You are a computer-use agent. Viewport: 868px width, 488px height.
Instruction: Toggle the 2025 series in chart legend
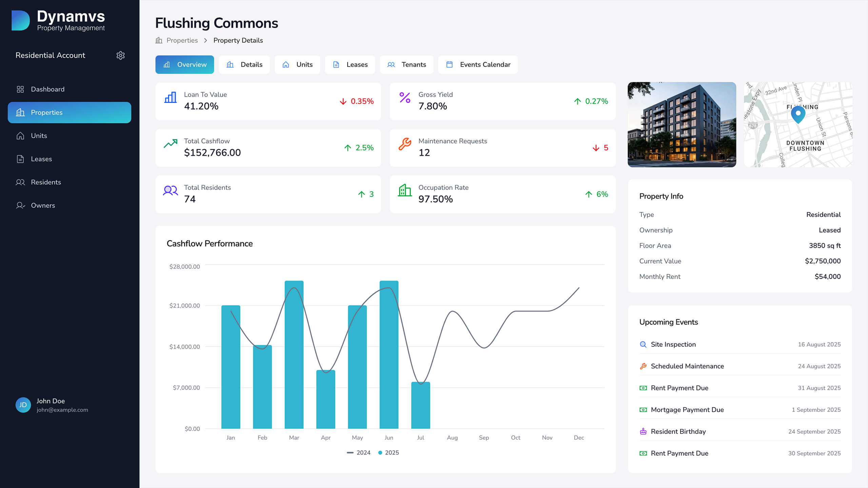[388, 452]
